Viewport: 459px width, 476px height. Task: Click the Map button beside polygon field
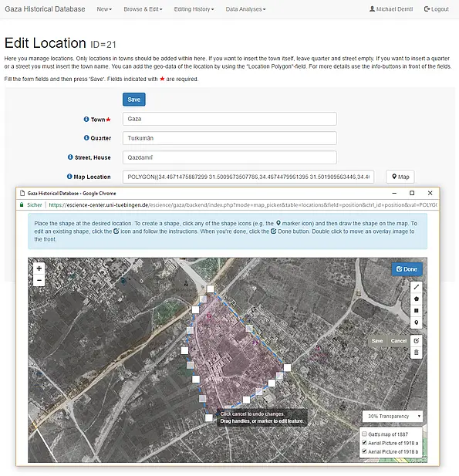pos(400,177)
